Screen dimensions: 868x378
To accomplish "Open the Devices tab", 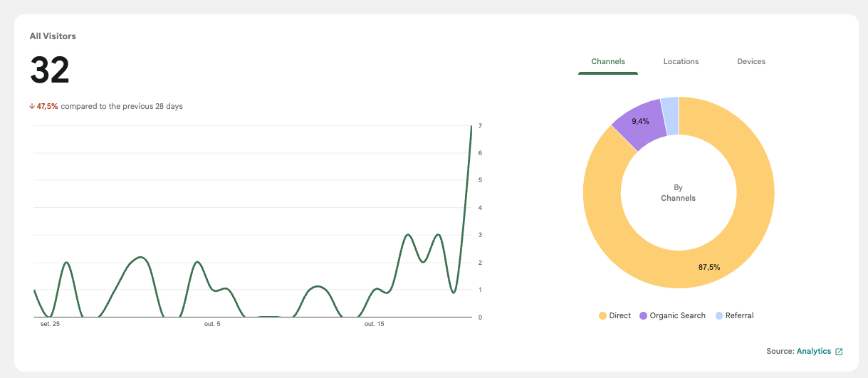I will point(751,62).
